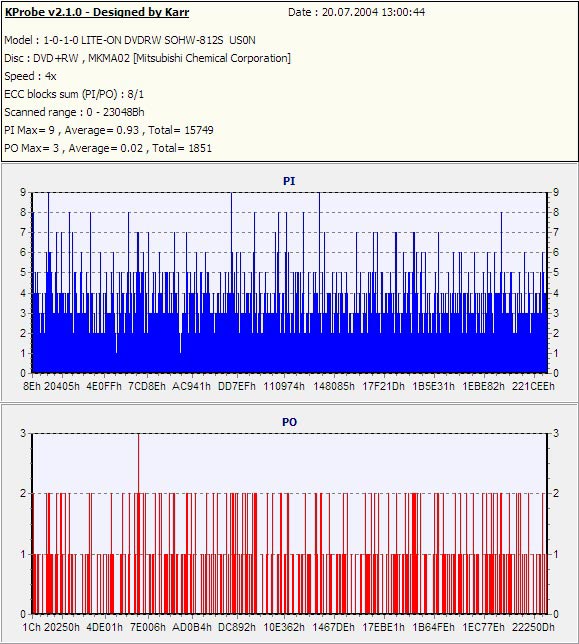Click the PI axis label 148085h
This screenshot has height=644, width=579.
click(334, 386)
